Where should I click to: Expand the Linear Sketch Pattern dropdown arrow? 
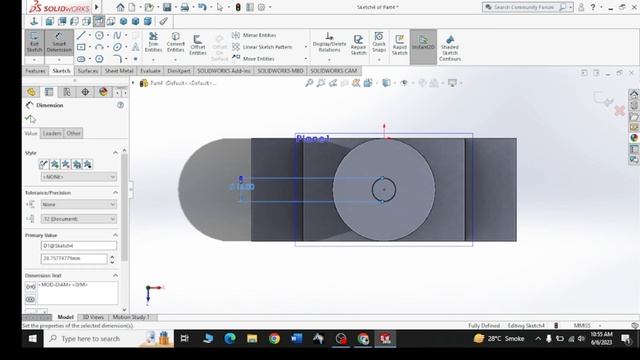coord(306,47)
